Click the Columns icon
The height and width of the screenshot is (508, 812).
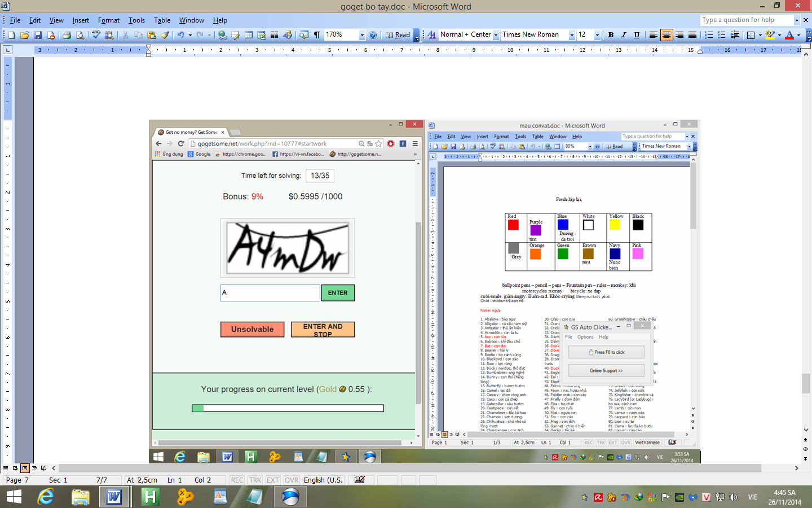[x=275, y=35]
